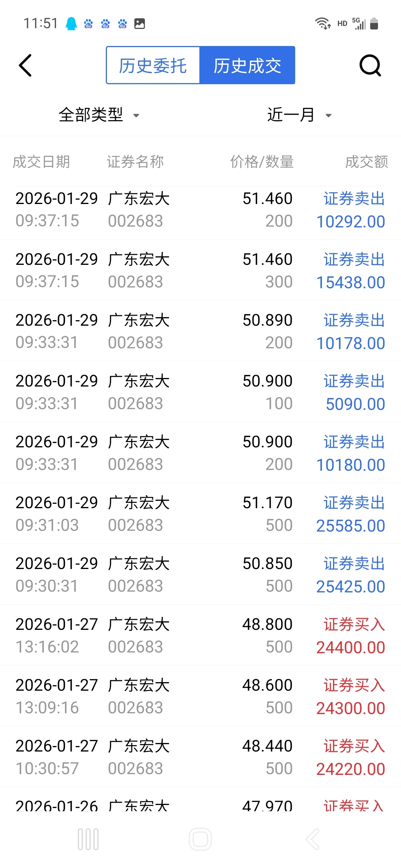Click the arrow beside 近一月

pyautogui.click(x=328, y=115)
